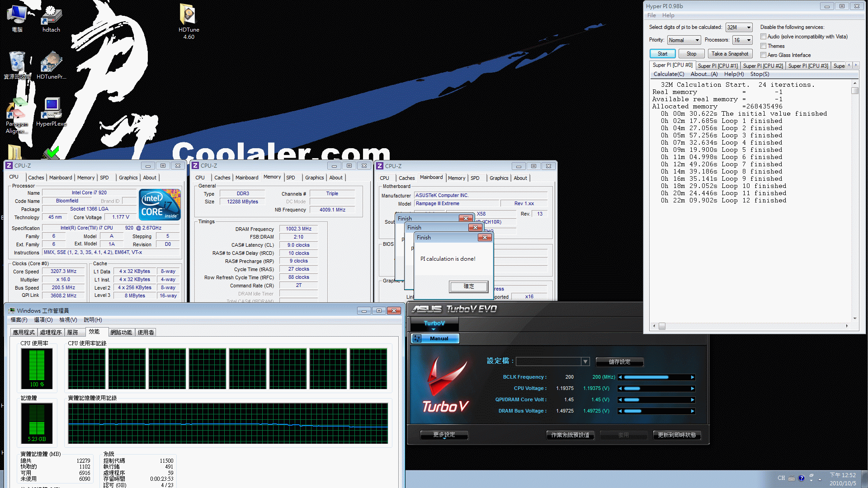The height and width of the screenshot is (488, 868).
Task: Click the CPU Voltage decrease arrow
Action: (x=620, y=389)
